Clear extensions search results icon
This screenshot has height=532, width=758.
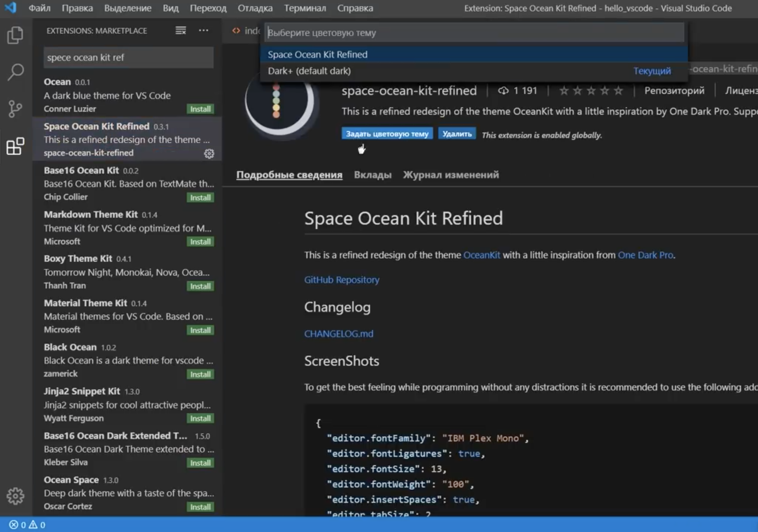181,30
